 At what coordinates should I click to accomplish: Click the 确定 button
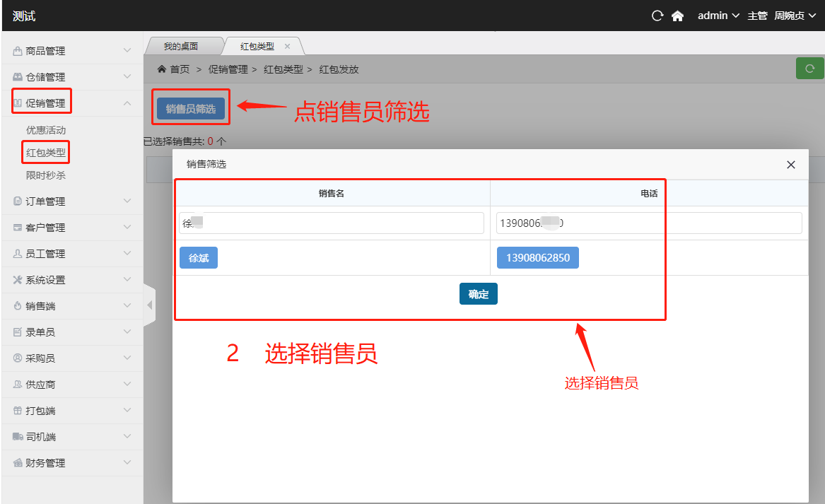[478, 294]
